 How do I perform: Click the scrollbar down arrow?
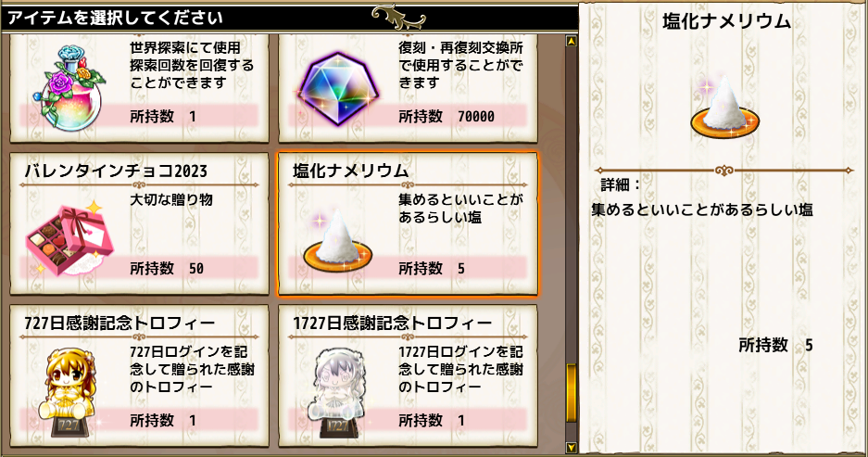coord(572,447)
